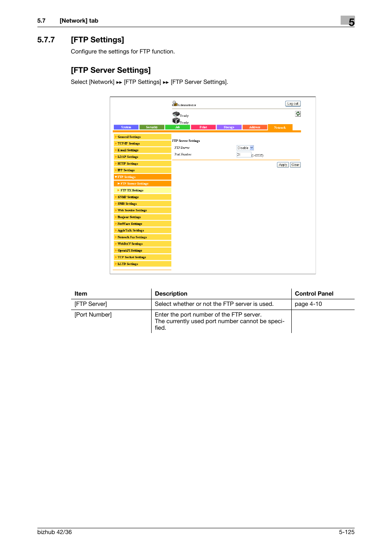Screen dimensions: 392x555
Task: Expand E-mail Settings in the sidebar
Action: 143,150
